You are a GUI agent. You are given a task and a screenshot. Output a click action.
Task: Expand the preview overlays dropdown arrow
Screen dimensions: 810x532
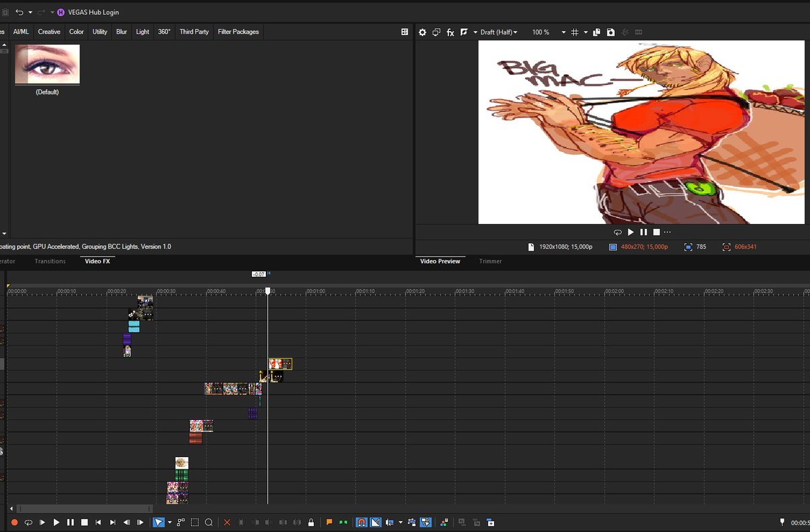pos(585,32)
